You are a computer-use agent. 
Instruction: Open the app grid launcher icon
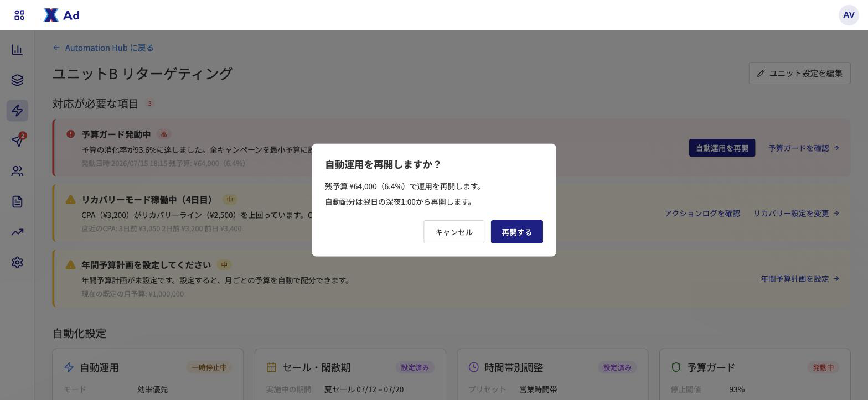(19, 15)
